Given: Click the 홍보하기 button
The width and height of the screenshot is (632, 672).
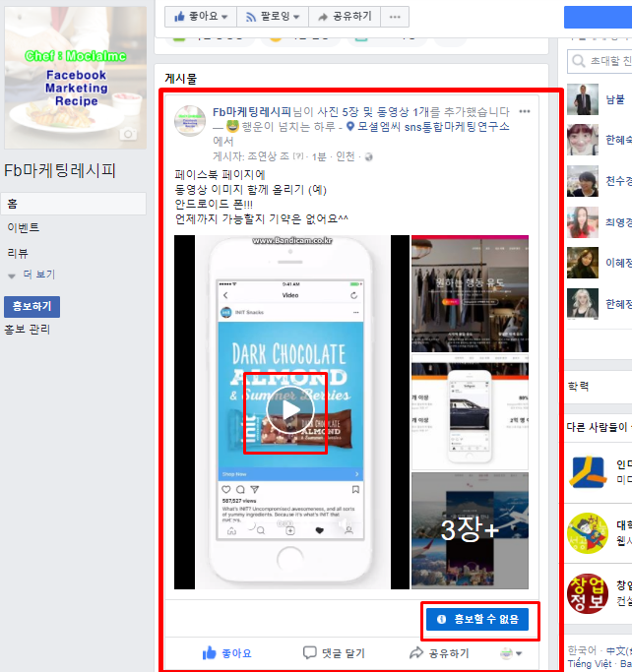Looking at the screenshot, I should [32, 306].
